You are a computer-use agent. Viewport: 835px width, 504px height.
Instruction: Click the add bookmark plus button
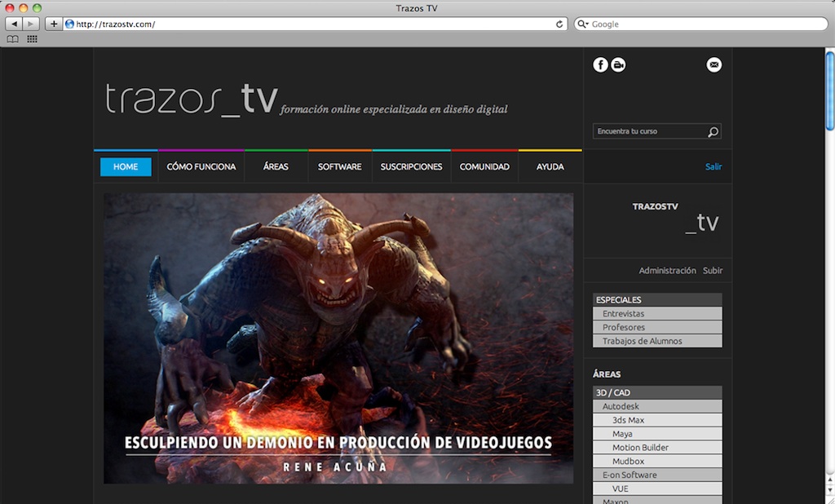click(54, 24)
